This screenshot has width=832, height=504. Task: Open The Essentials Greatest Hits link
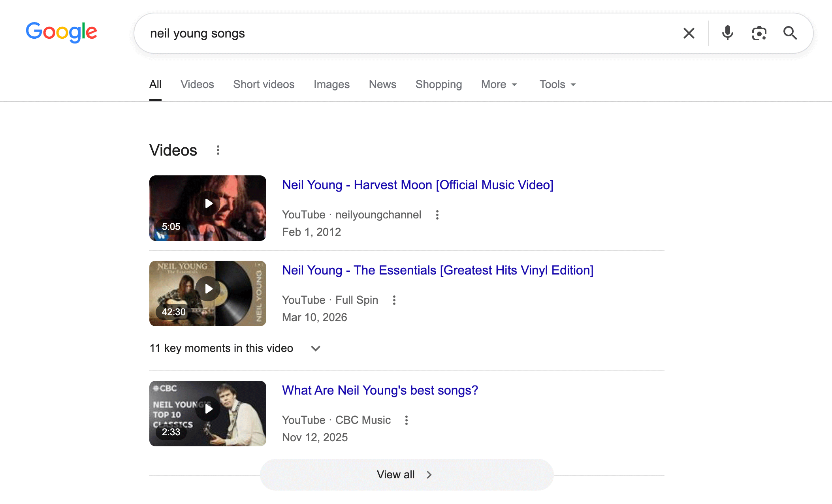click(438, 270)
